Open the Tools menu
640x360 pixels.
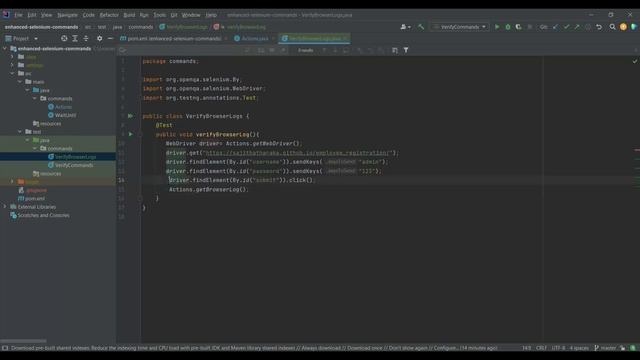click(160, 15)
